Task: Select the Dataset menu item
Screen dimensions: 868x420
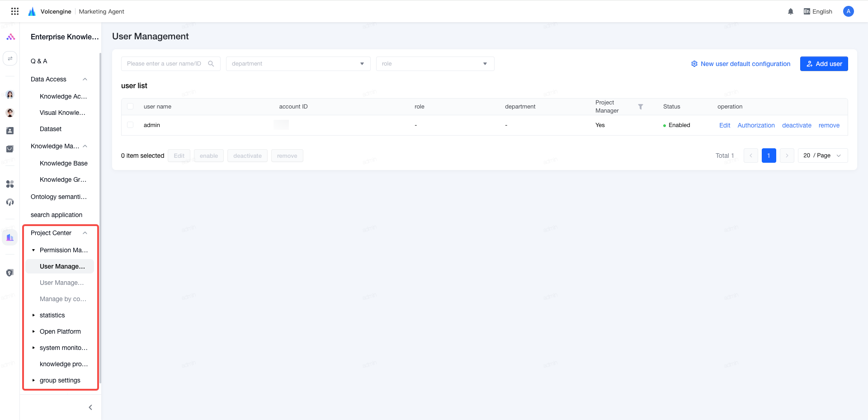Action: pos(51,129)
